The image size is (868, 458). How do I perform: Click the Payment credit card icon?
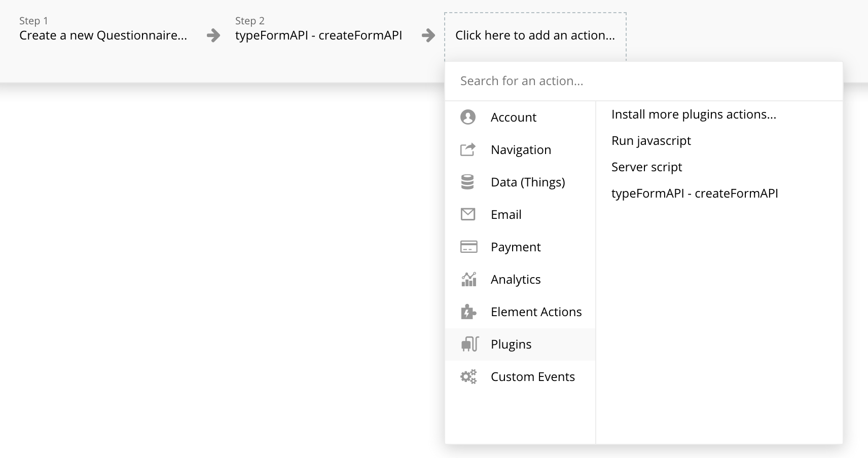click(468, 247)
